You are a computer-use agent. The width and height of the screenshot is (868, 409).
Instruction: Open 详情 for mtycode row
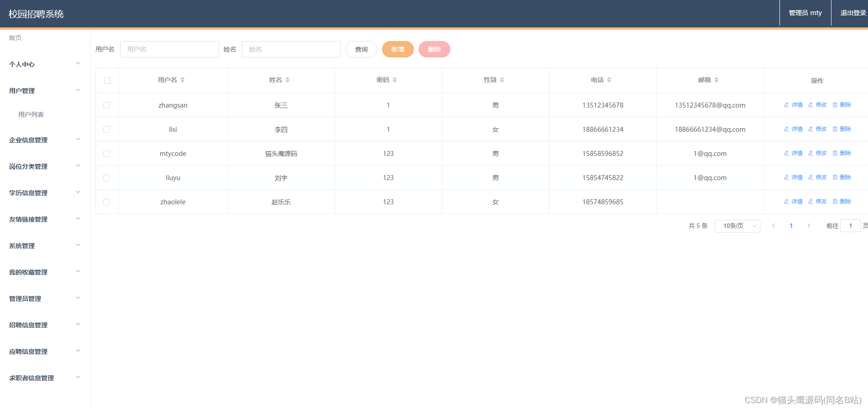(x=793, y=153)
